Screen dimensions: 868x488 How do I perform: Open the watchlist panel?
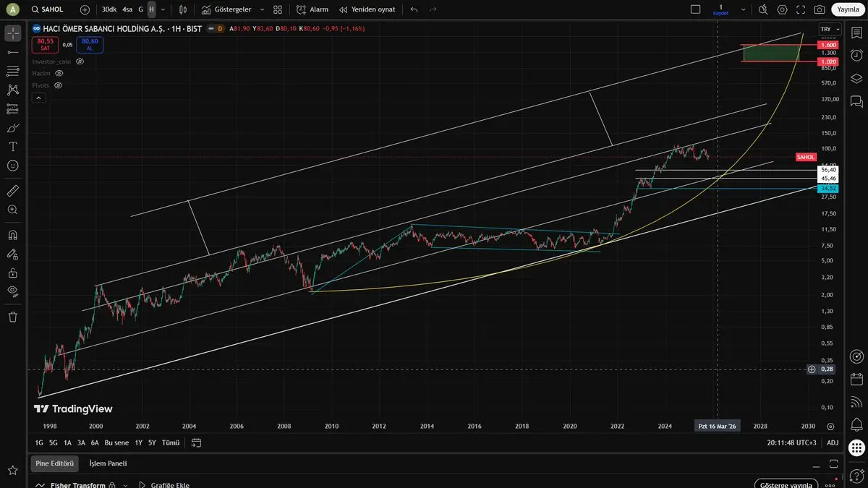pyautogui.click(x=856, y=33)
